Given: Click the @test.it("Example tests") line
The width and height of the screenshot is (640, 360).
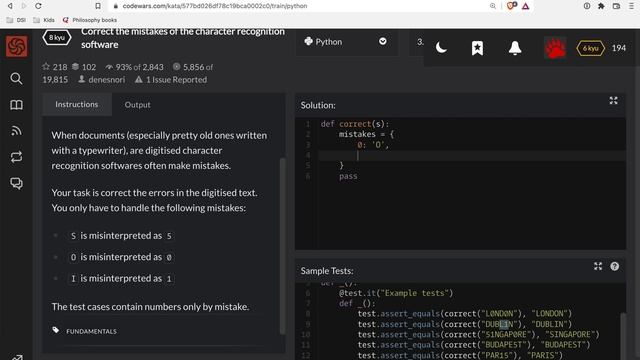Looking at the screenshot, I should (396, 293).
